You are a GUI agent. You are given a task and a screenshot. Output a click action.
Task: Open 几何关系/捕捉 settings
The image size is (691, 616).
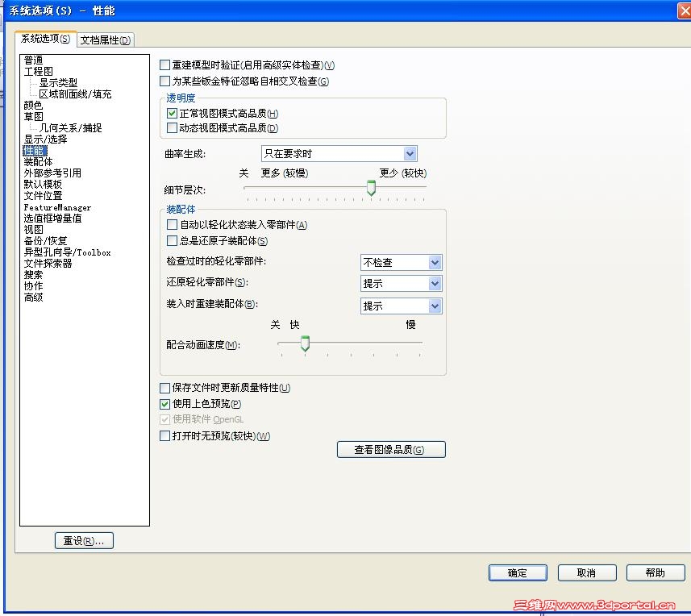coord(70,127)
